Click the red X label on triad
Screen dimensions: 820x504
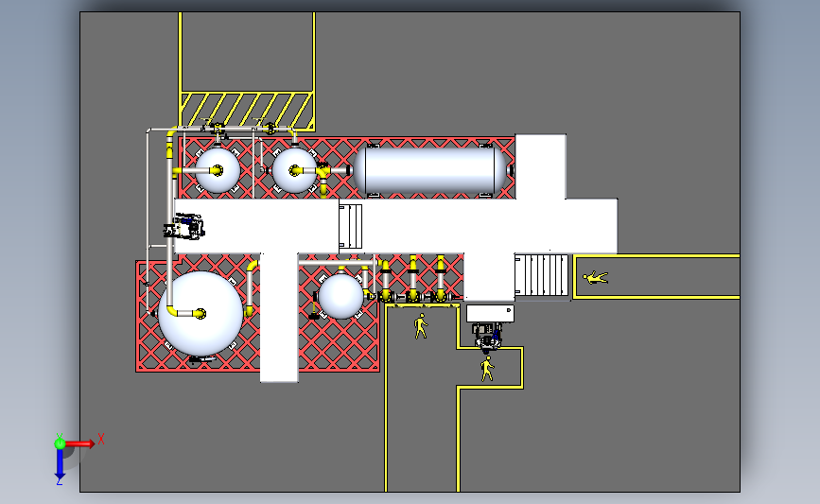point(101,439)
